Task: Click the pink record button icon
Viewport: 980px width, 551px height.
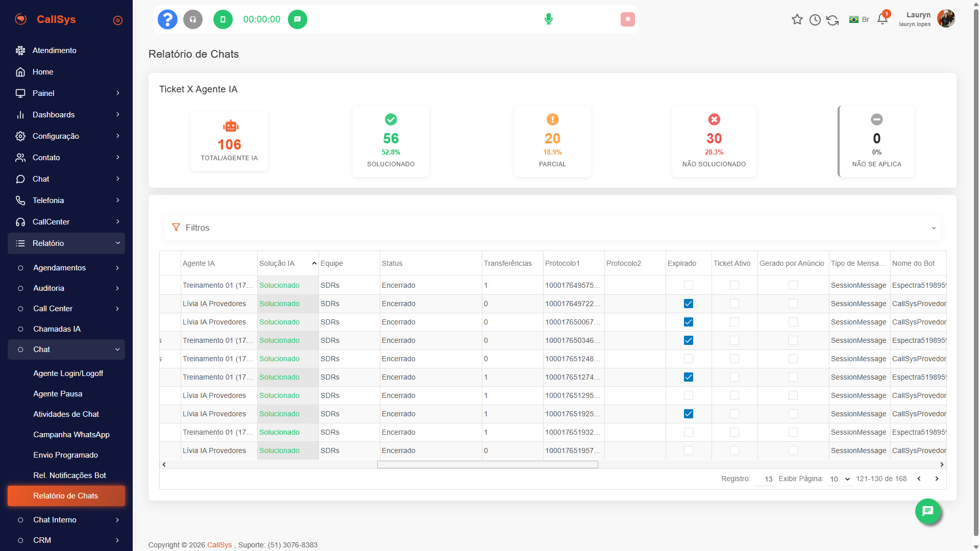Action: (x=628, y=19)
